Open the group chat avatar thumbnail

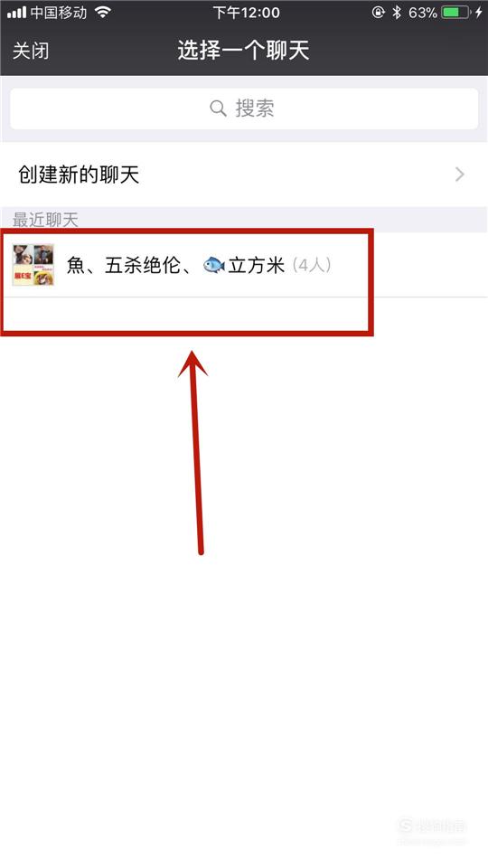pos(33,265)
